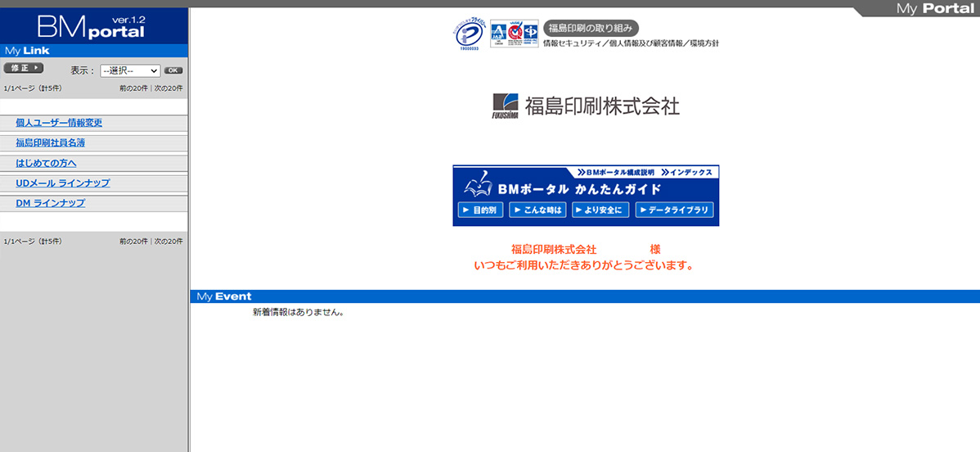The width and height of the screenshot is (980, 452).
Task: Open 個人ユーザー情報変更 link
Action: (59, 123)
